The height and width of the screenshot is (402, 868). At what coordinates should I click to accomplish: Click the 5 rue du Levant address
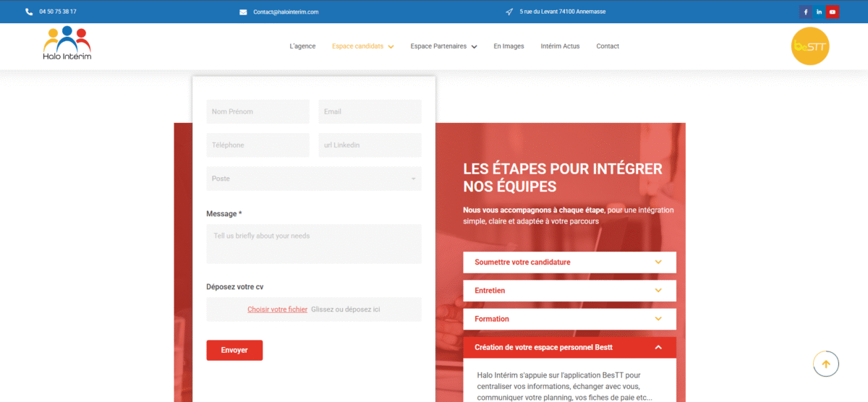563,12
